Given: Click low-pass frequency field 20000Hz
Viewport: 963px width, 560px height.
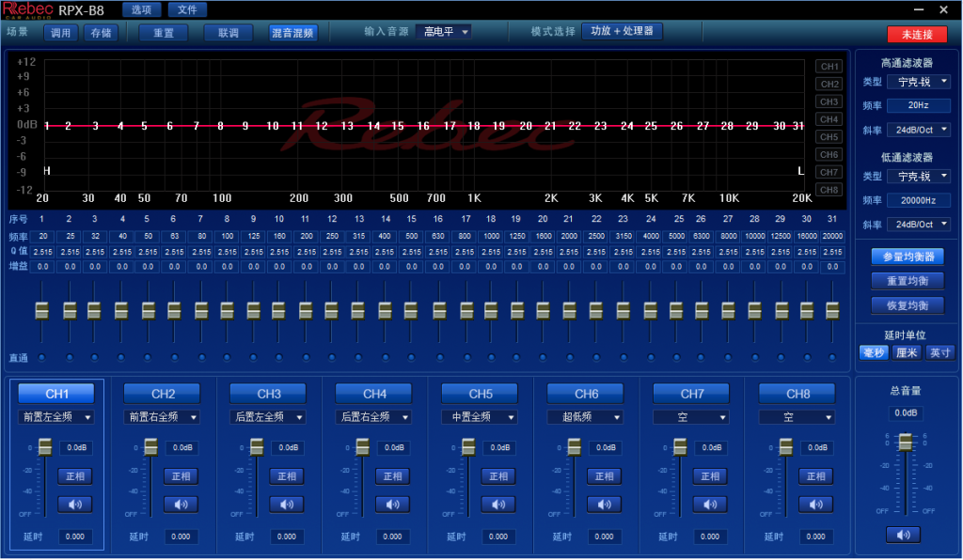Looking at the screenshot, I should point(919,200).
